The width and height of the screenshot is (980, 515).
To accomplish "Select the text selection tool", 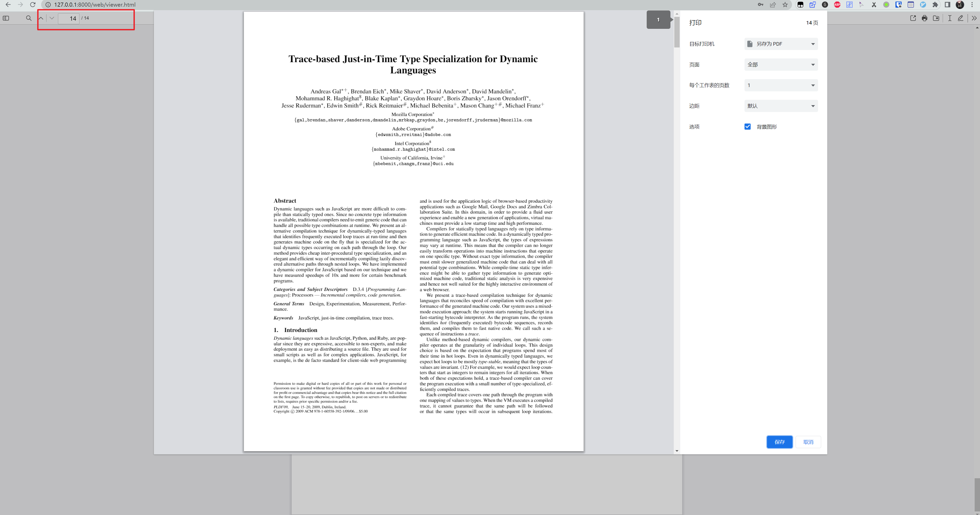I will 949,18.
